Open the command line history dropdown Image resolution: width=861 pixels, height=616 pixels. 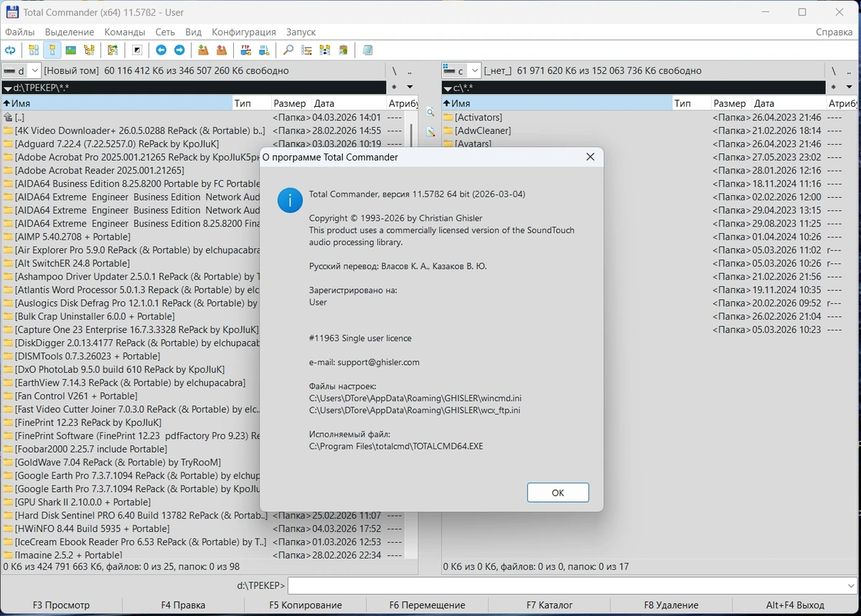[851, 585]
